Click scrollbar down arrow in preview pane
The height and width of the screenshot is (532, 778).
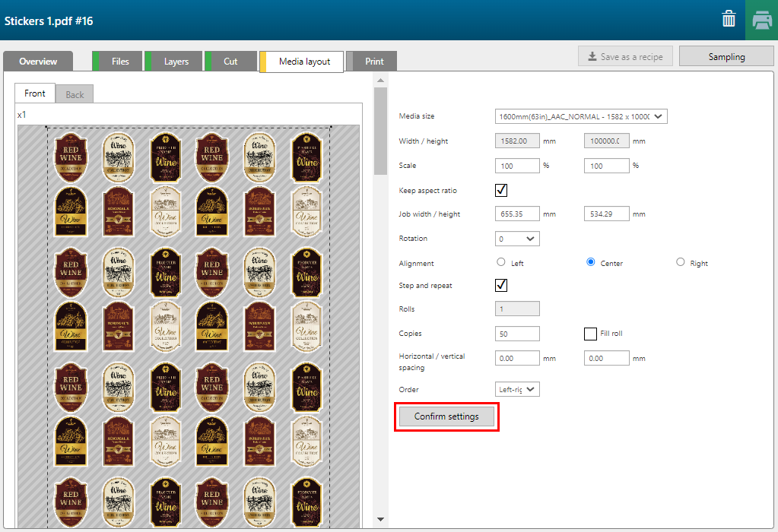pyautogui.click(x=380, y=519)
